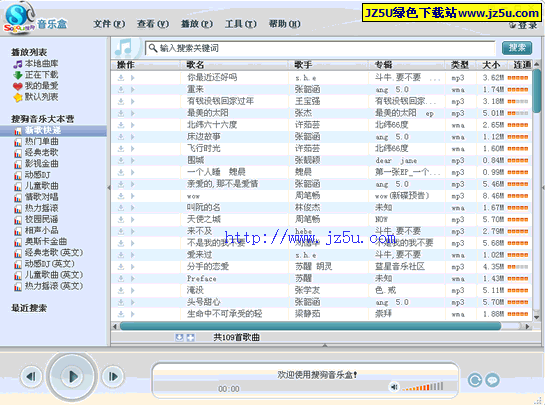
Task: Click the 搜索 search button
Action: pos(517,48)
